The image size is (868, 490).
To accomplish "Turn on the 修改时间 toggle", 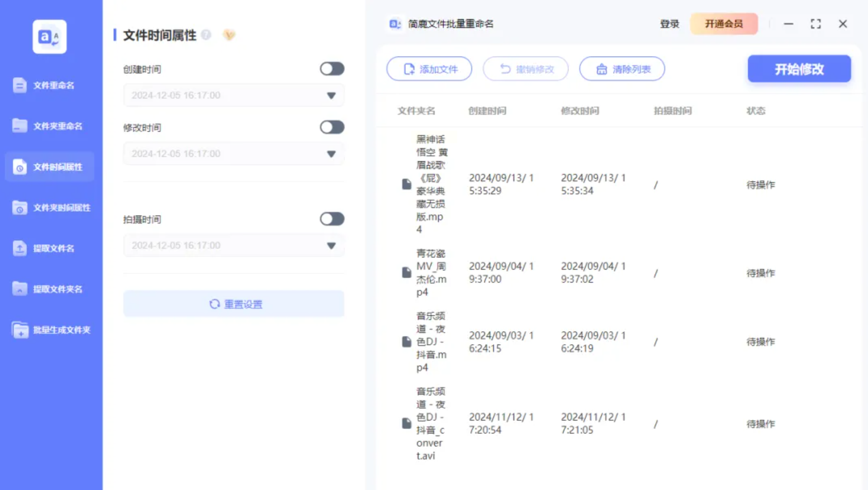I will point(332,127).
